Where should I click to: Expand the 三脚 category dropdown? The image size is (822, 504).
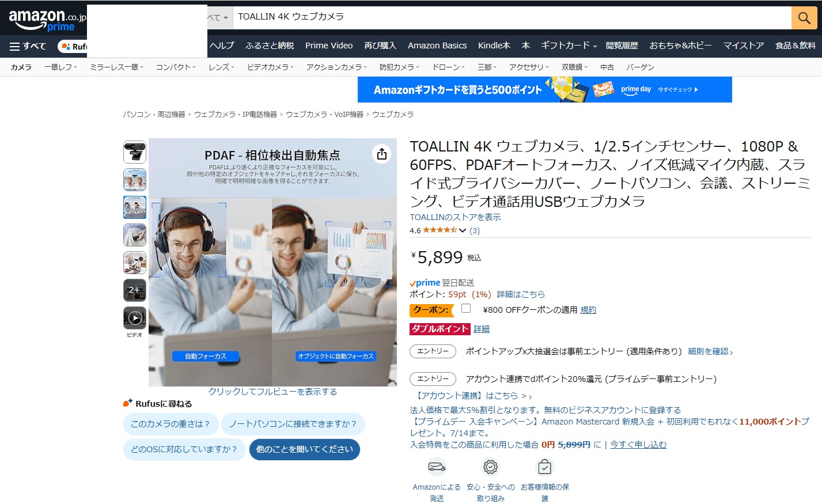tap(487, 67)
